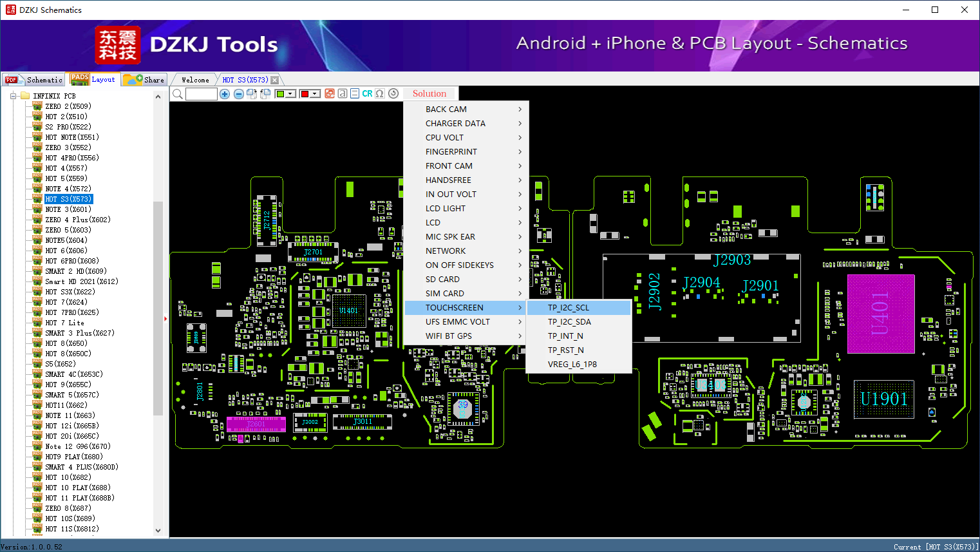Expand the LCD LIGHT submenu
This screenshot has width=980, height=552.
466,209
